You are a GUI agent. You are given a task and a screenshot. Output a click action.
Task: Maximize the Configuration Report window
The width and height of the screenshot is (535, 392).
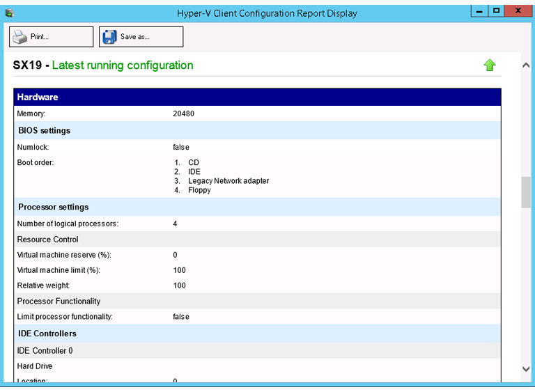click(496, 10)
